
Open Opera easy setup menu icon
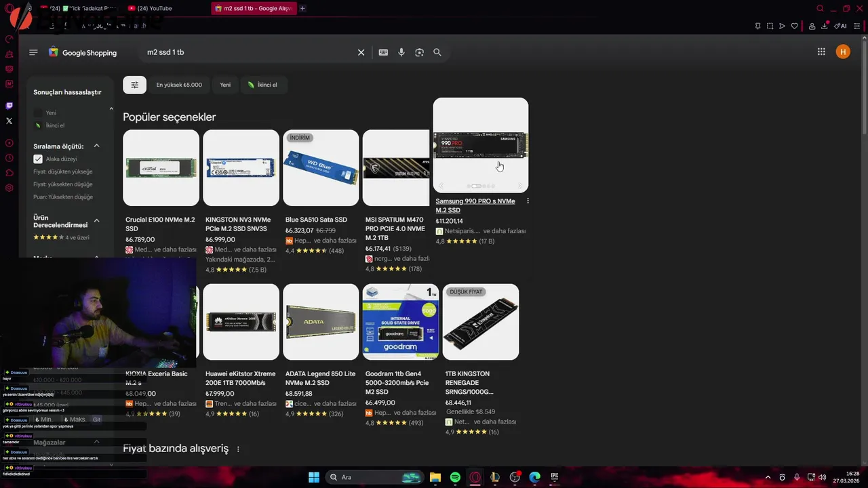(857, 26)
